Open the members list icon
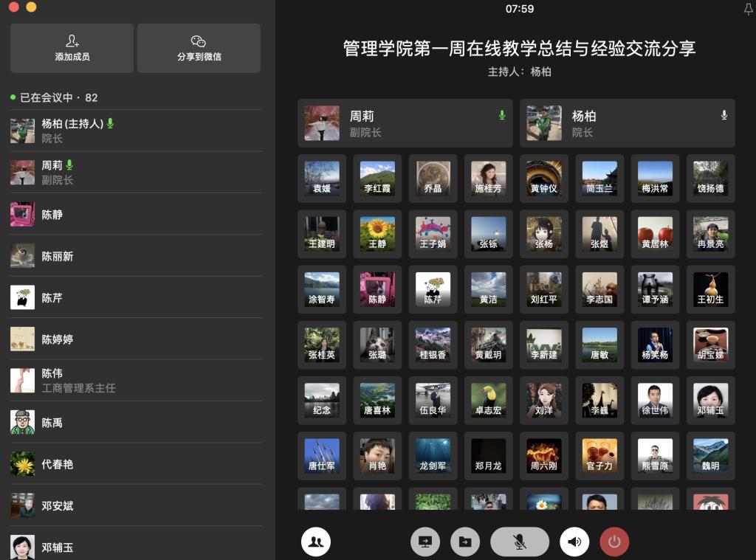 click(x=316, y=542)
